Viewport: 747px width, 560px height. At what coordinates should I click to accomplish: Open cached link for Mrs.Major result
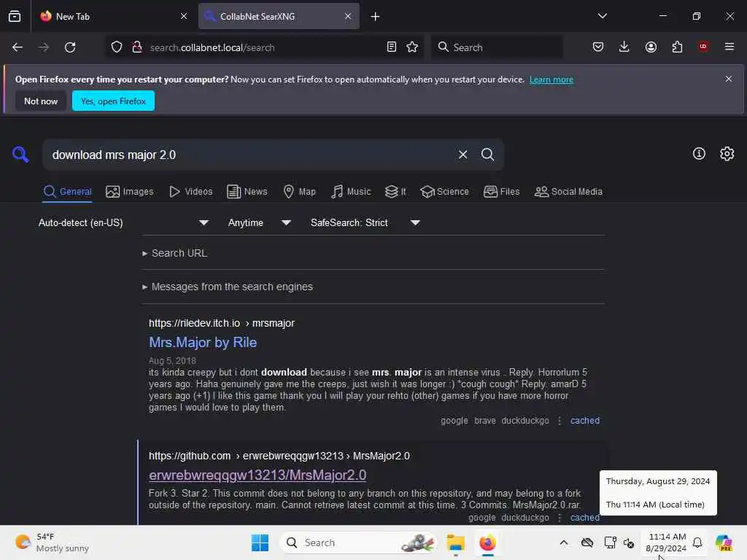point(585,421)
